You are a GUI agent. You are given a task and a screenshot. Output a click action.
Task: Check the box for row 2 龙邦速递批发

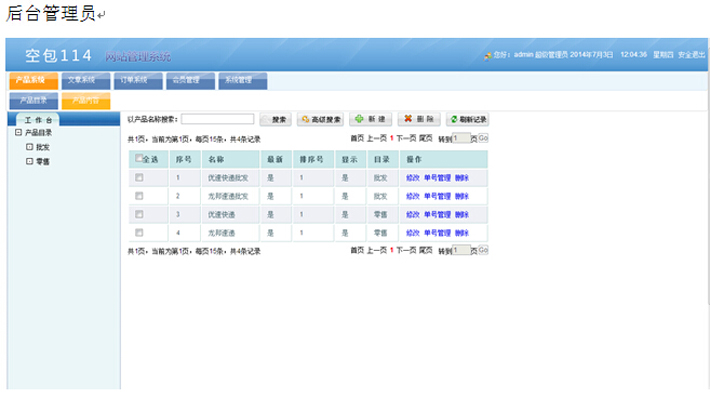click(x=139, y=196)
